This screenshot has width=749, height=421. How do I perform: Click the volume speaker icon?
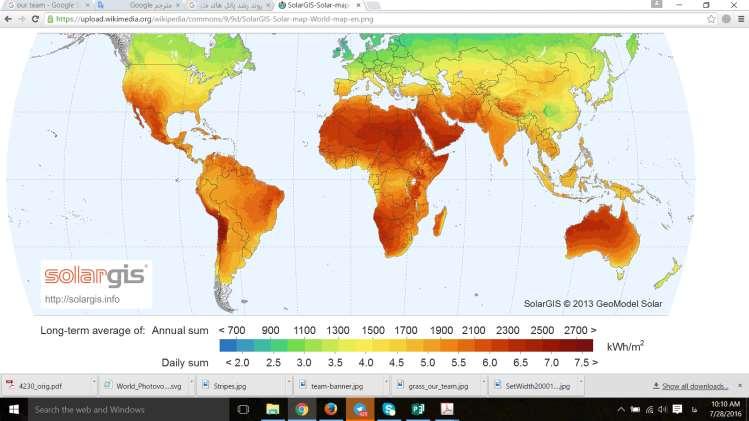[662, 410]
